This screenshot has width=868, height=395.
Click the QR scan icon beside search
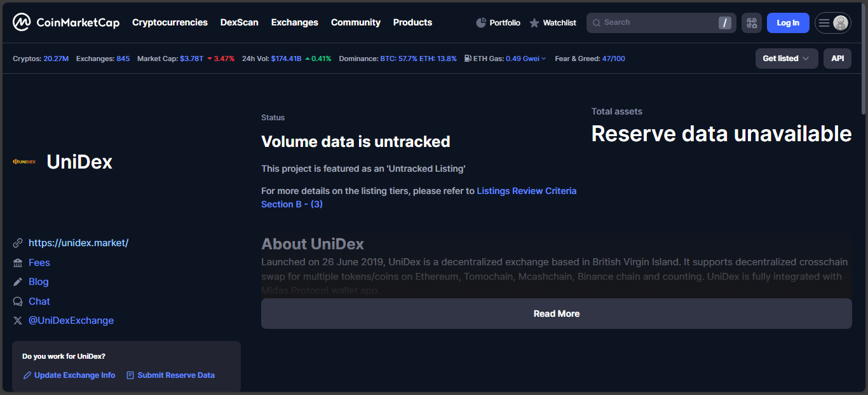point(752,23)
